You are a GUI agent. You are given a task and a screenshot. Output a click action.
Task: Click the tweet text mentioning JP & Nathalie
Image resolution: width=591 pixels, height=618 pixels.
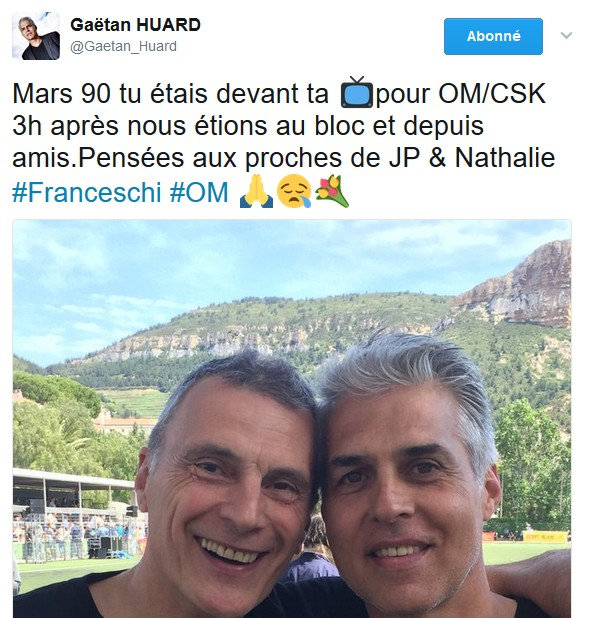tap(284, 158)
